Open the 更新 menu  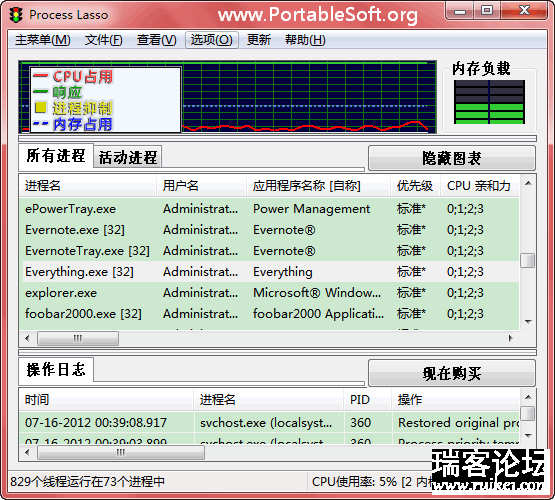[x=259, y=40]
